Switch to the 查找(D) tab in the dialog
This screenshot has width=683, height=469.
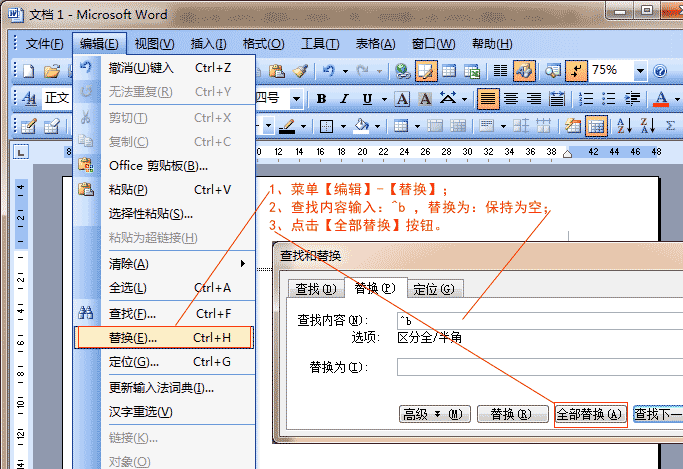point(316,288)
